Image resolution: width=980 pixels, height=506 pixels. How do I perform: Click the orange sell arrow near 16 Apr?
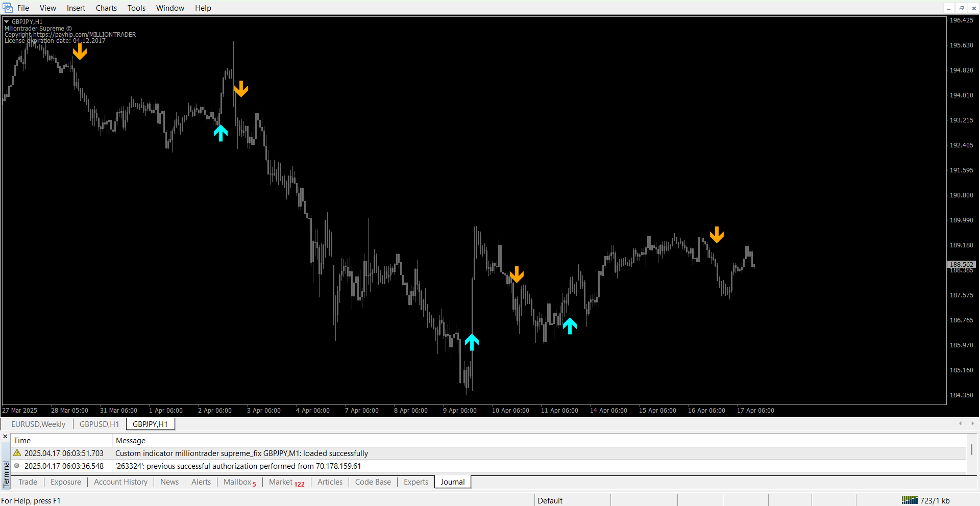(x=717, y=235)
